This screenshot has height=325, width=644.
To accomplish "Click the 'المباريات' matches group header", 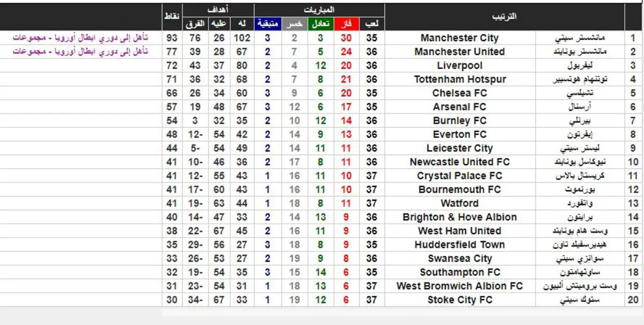I will 319,10.
